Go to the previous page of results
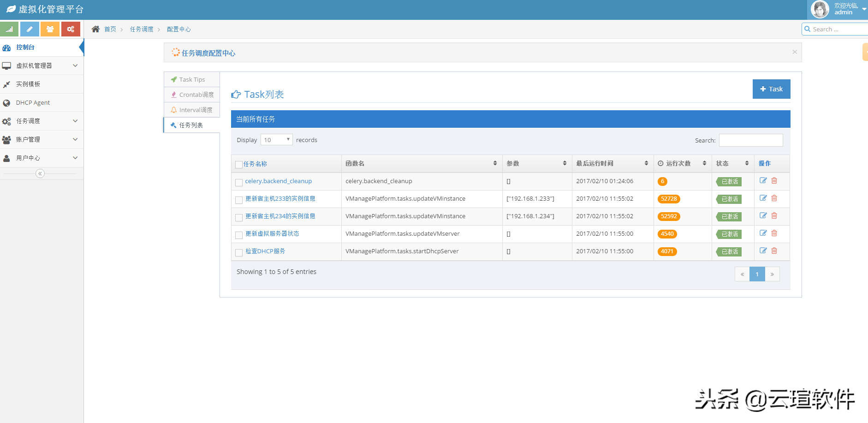Screen dimensions: 868x423 tap(742, 274)
